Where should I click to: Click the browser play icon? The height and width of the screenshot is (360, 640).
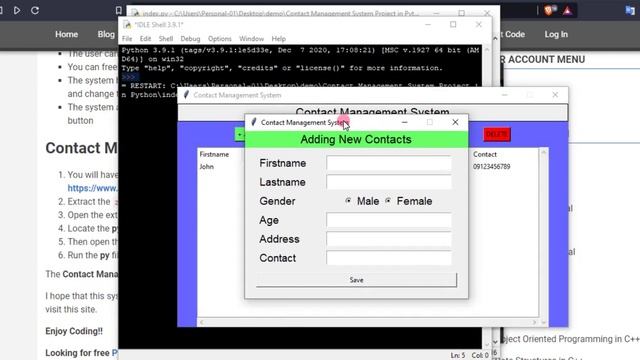pyautogui.click(x=17, y=10)
